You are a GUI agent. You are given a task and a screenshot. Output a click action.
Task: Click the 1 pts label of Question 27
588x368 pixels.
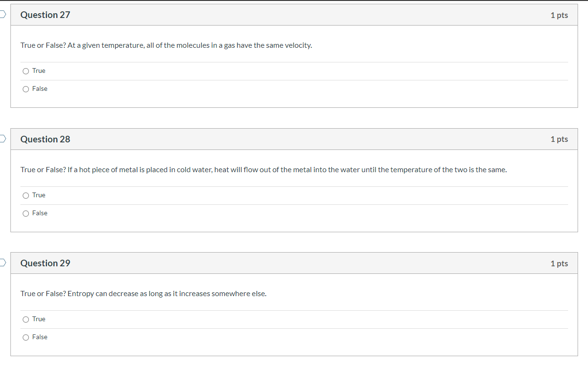559,15
